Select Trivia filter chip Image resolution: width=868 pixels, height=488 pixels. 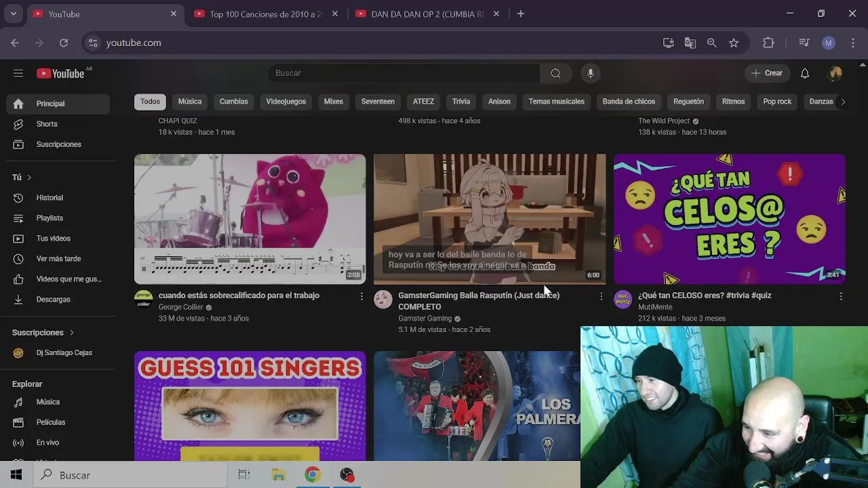461,102
